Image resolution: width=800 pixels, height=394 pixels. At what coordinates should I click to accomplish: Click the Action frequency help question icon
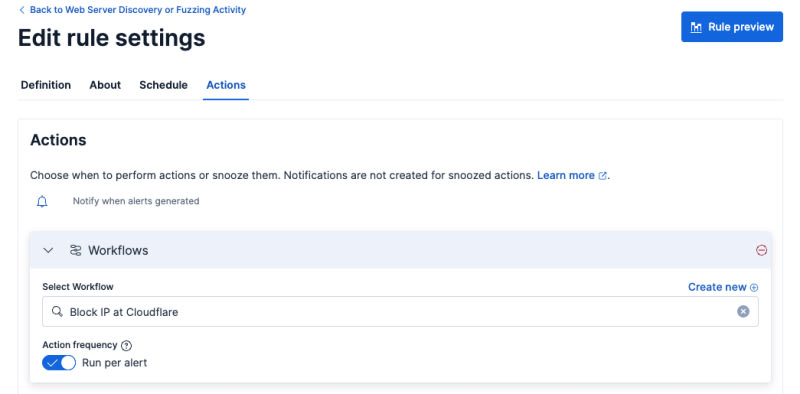(x=127, y=346)
